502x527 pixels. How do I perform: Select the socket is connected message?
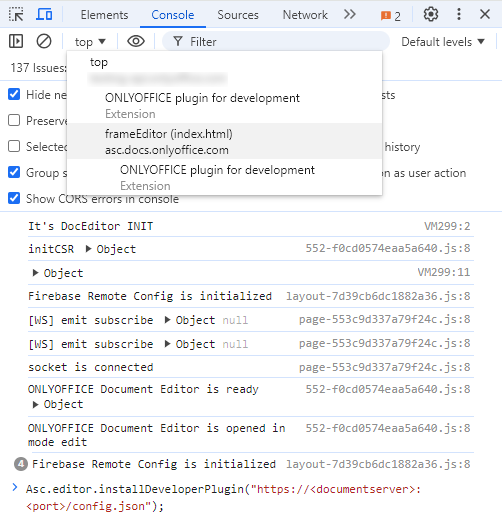pyautogui.click(x=91, y=367)
